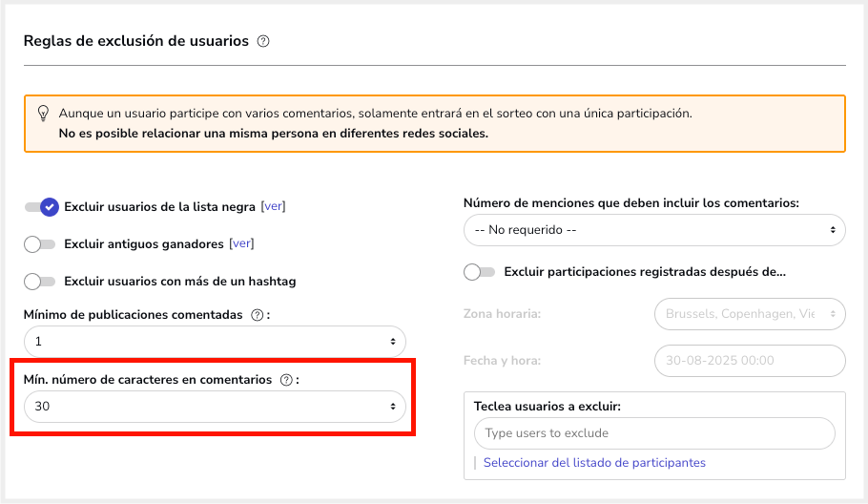Disable the Excluir usuarios de la lista negra toggle
The height and width of the screenshot is (504, 868).
pyautogui.click(x=42, y=206)
